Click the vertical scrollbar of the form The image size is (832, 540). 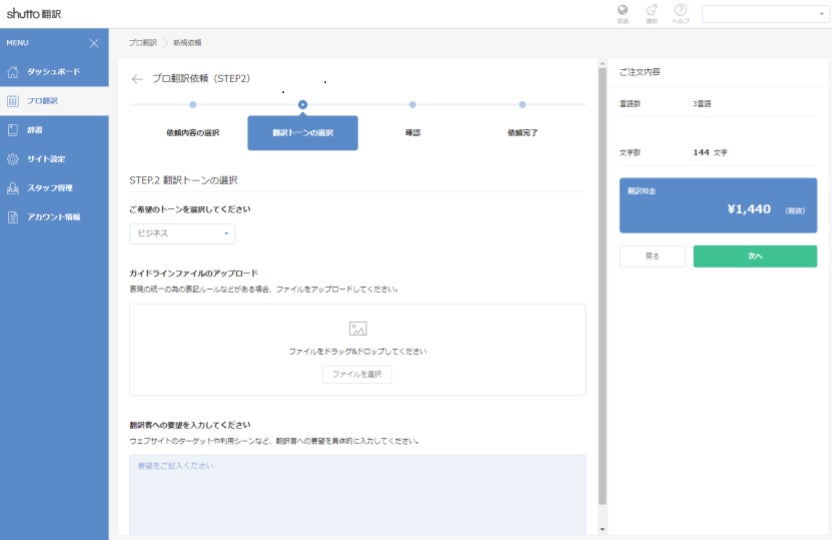click(602, 286)
